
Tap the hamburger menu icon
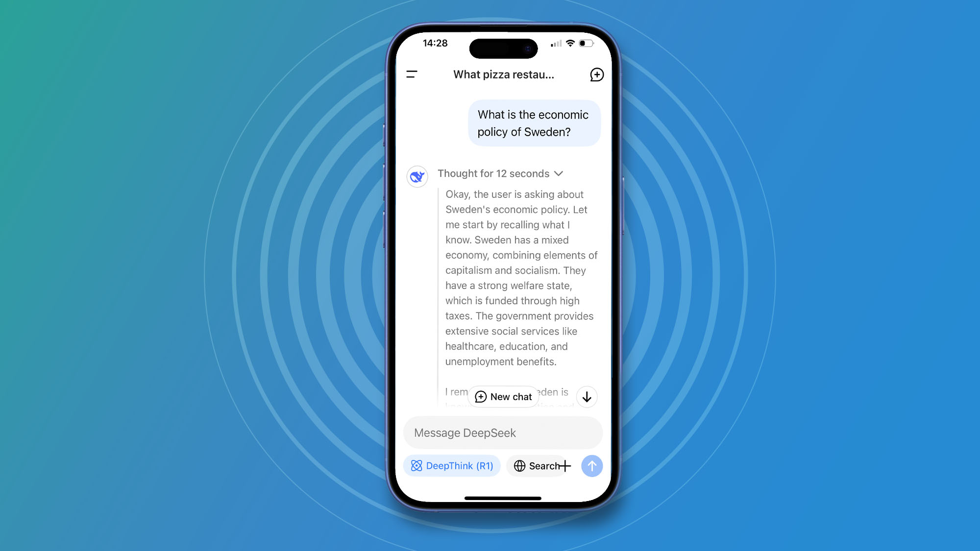point(412,74)
